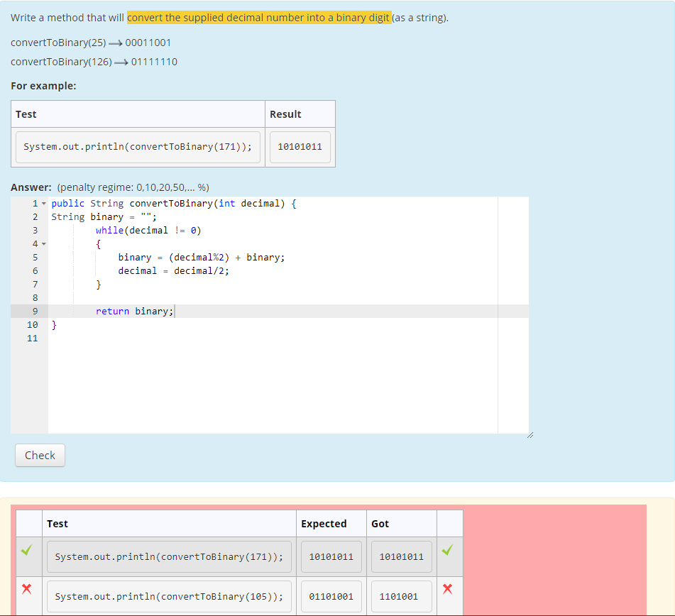This screenshot has width=675, height=616.
Task: Click the results test cell convertToBinary(105)
Action: (x=169, y=597)
